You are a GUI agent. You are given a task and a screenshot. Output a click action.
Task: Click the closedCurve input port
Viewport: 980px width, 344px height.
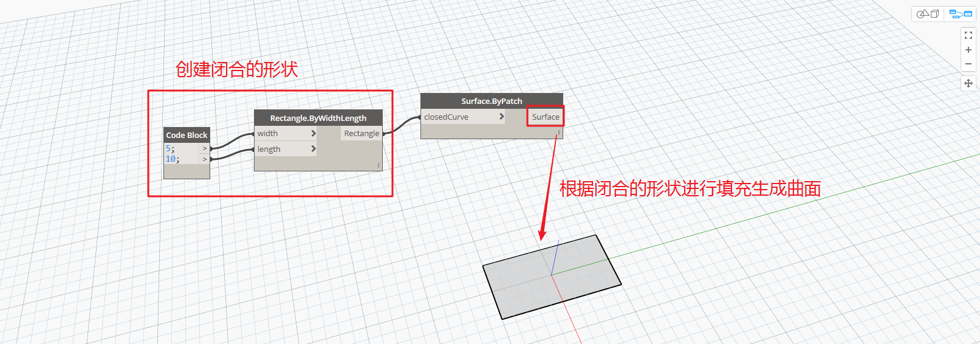(x=463, y=117)
